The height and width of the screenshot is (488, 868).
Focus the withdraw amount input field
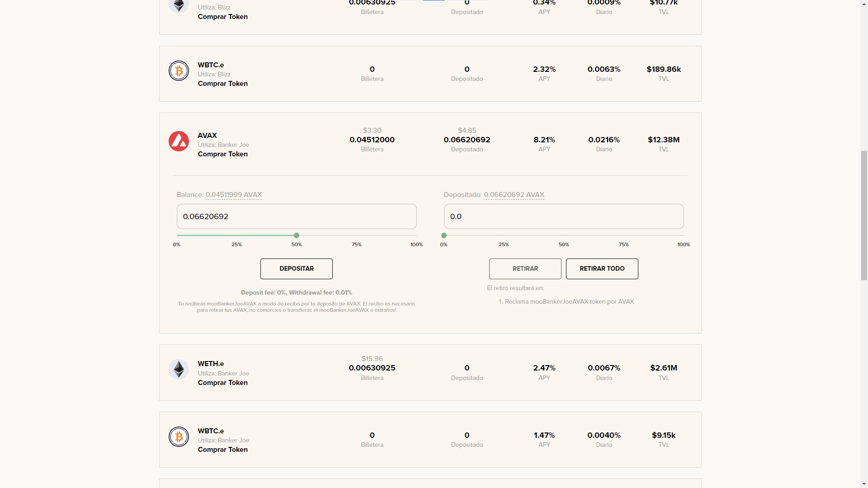[564, 216]
